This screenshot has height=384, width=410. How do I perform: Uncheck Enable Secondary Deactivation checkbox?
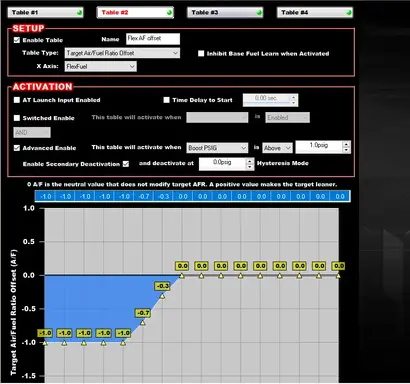(x=126, y=164)
